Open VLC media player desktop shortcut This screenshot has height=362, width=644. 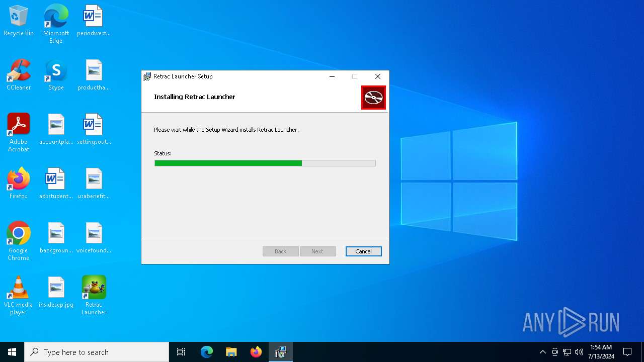click(19, 296)
